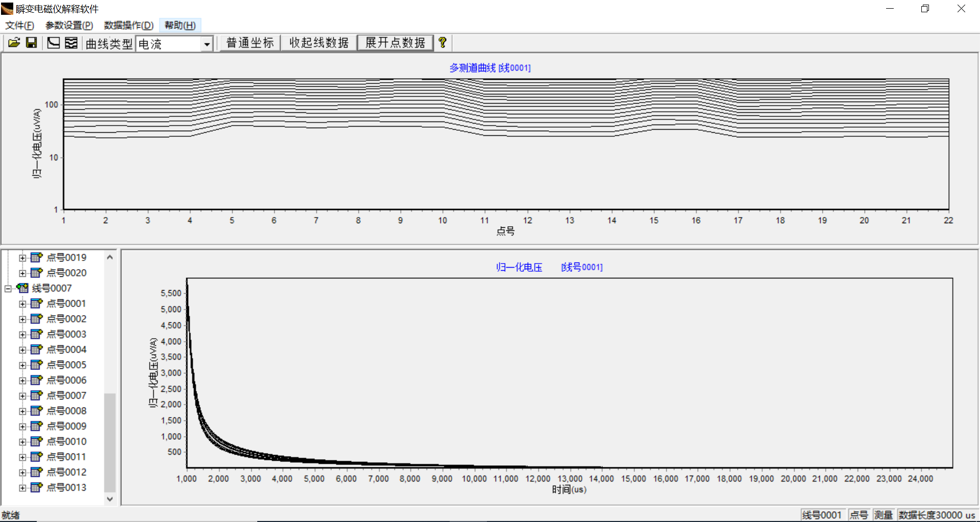This screenshot has width=980, height=522.
Task: Click the tree panel scrollbar thumb
Action: coord(110,442)
